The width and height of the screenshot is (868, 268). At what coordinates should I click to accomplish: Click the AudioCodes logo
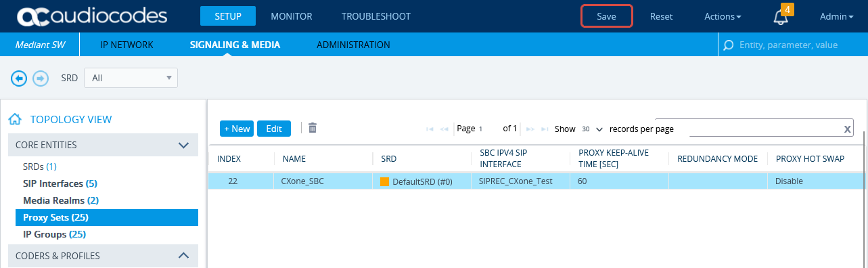[x=91, y=16]
